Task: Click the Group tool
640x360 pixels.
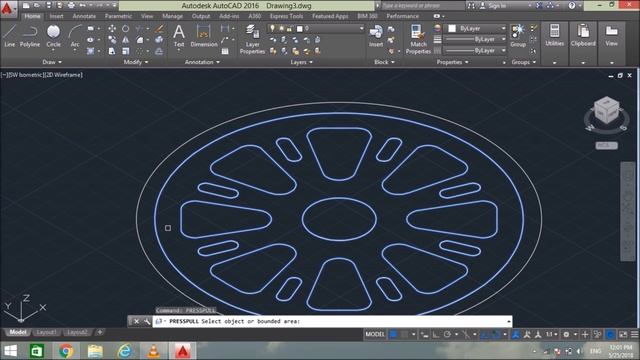Action: click(x=518, y=36)
